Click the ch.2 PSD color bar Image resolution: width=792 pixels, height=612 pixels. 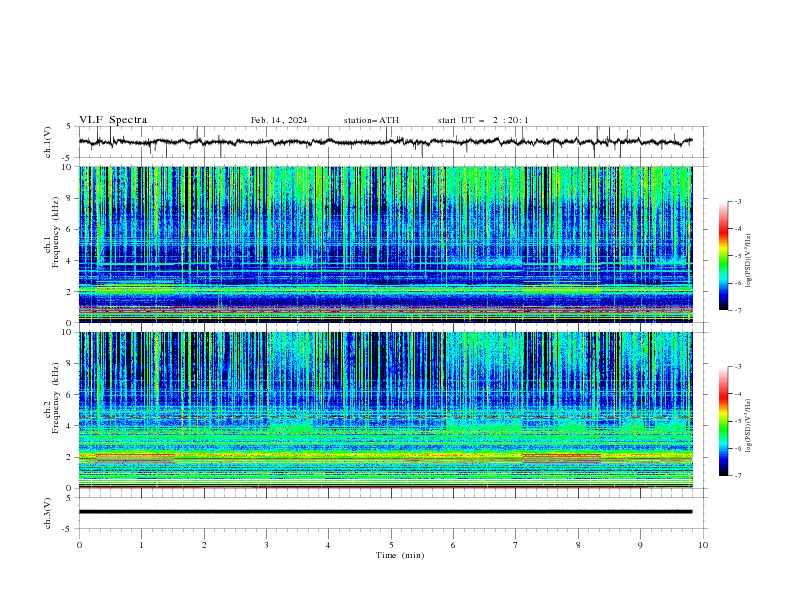pos(724,421)
